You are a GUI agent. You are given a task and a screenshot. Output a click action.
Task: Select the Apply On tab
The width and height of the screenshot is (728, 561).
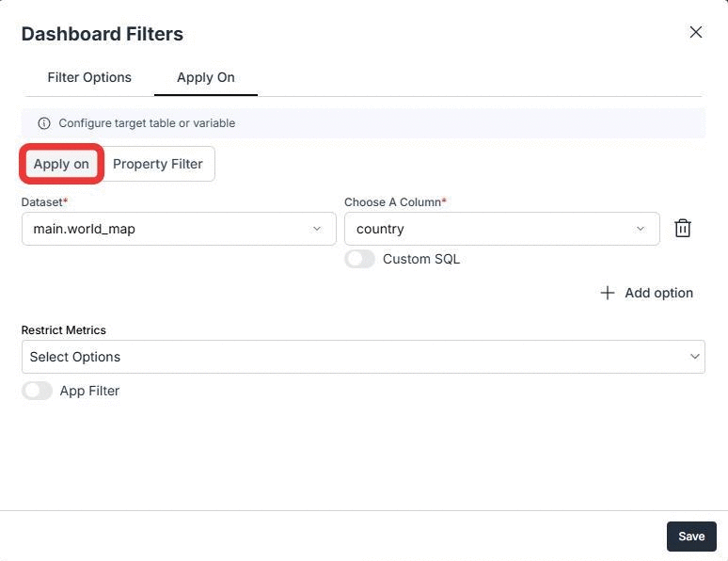click(x=206, y=77)
